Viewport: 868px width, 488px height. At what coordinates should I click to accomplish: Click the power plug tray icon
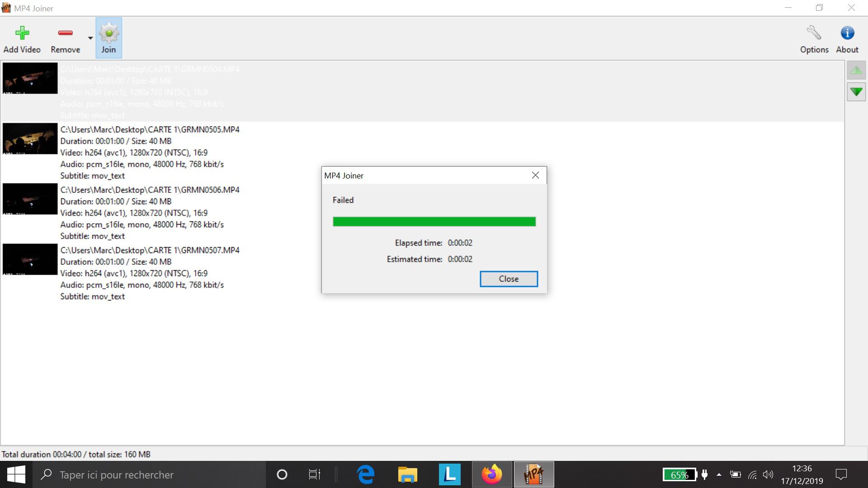[x=704, y=475]
